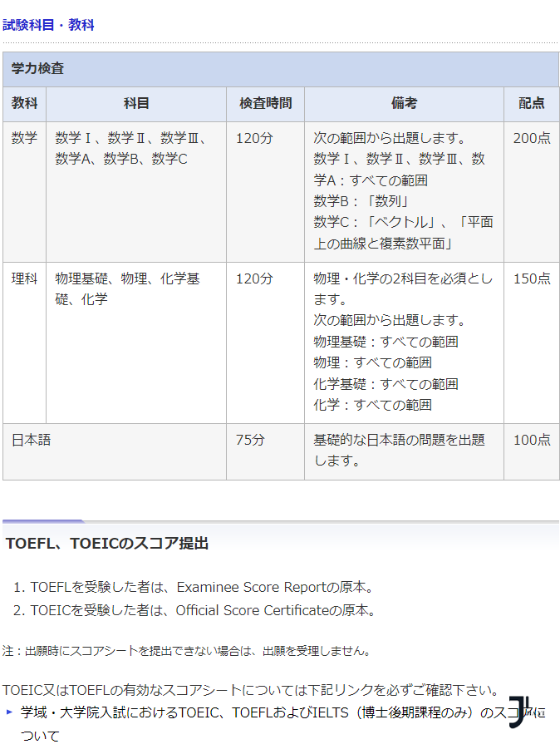Click the TOEFL、TOEICのスコア提出 heading
Image resolution: width=560 pixels, height=754 pixels.
coord(107,544)
